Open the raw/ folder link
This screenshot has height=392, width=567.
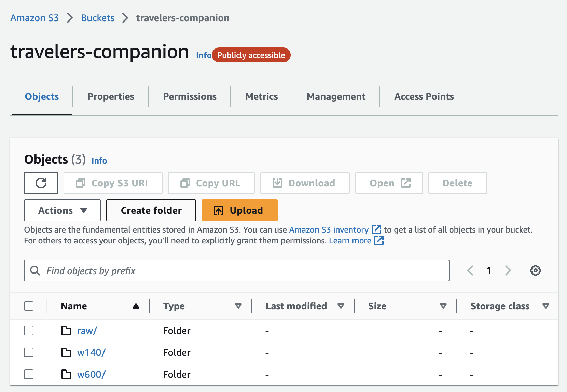(87, 331)
